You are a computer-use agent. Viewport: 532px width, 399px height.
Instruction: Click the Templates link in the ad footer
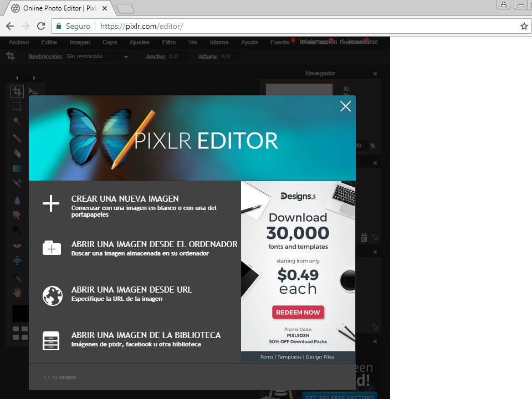coord(289,357)
